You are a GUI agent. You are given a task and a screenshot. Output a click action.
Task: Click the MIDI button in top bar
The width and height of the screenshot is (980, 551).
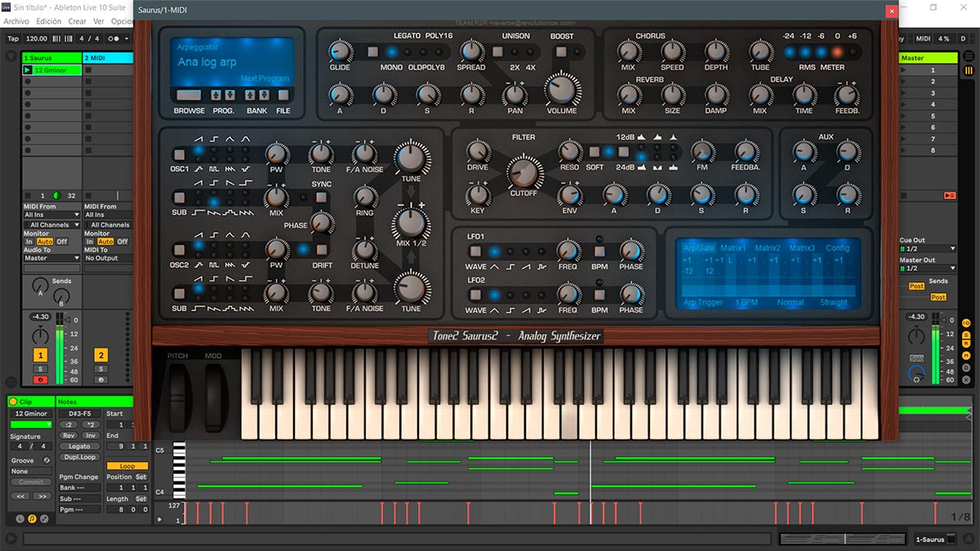click(923, 38)
